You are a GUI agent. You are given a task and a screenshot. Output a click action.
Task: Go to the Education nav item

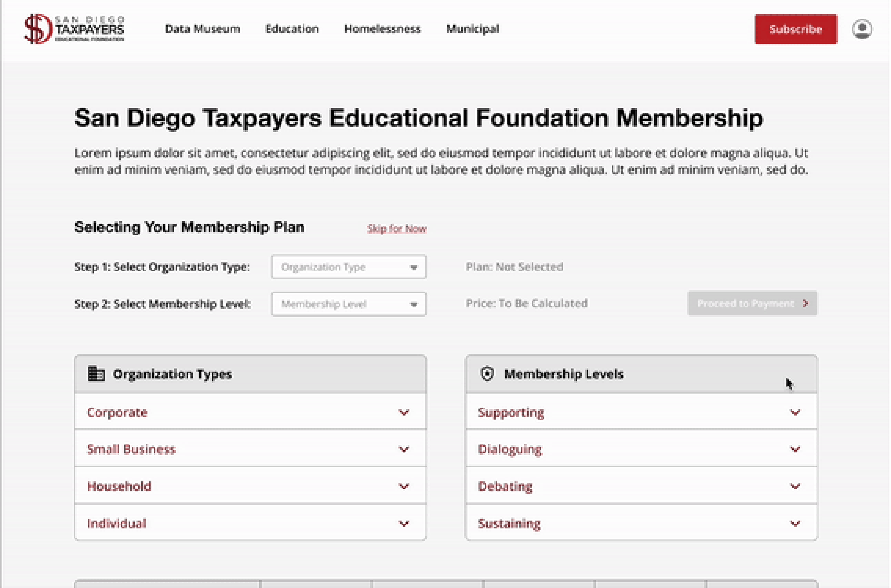pos(292,29)
